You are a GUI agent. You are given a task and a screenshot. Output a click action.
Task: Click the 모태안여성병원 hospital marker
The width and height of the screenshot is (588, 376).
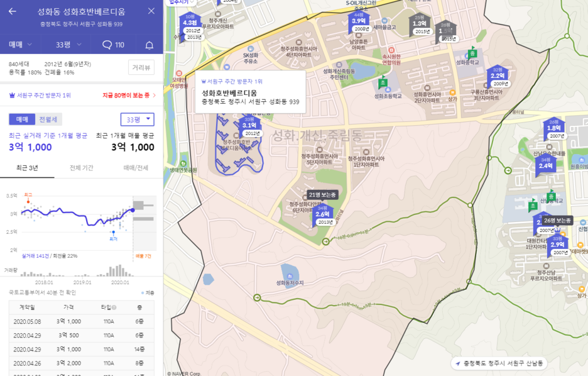[x=179, y=74]
